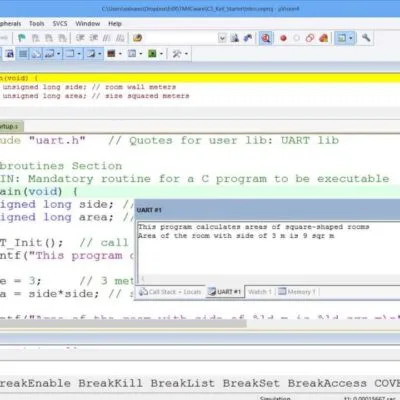Toggle the Start/Stop Debug Session button

point(266,38)
